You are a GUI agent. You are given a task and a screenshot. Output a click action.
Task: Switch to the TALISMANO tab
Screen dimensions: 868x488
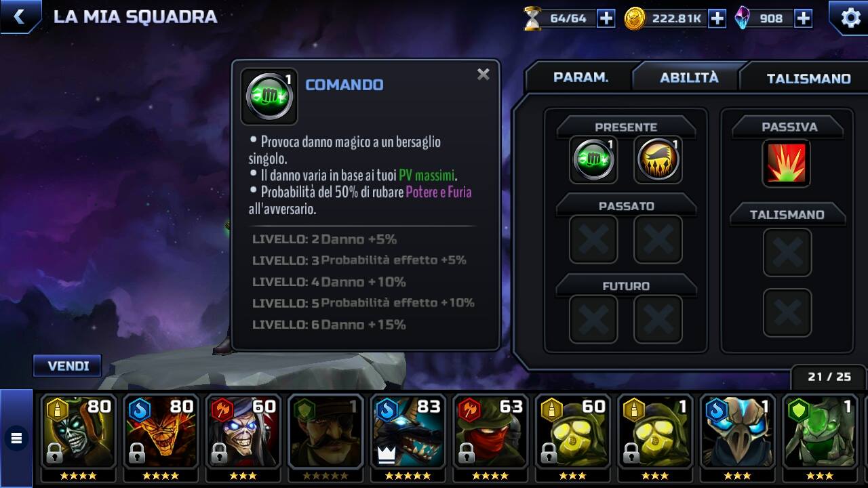tap(808, 78)
